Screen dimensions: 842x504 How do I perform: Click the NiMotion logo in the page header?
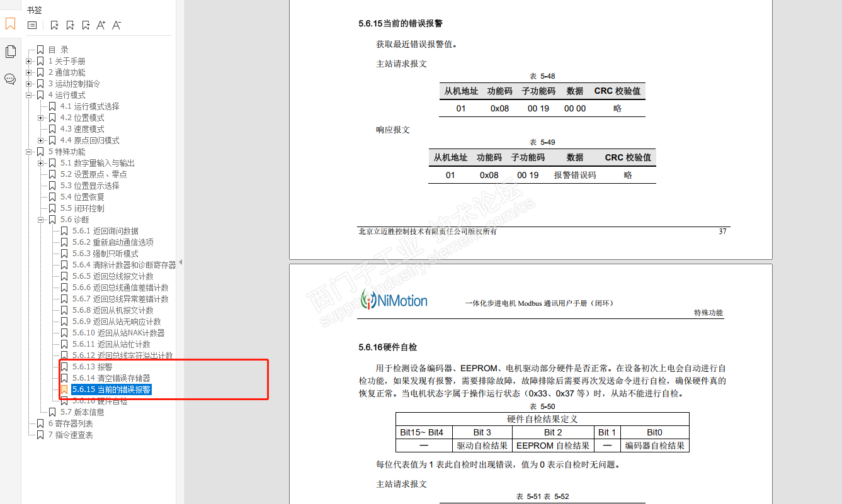(394, 300)
